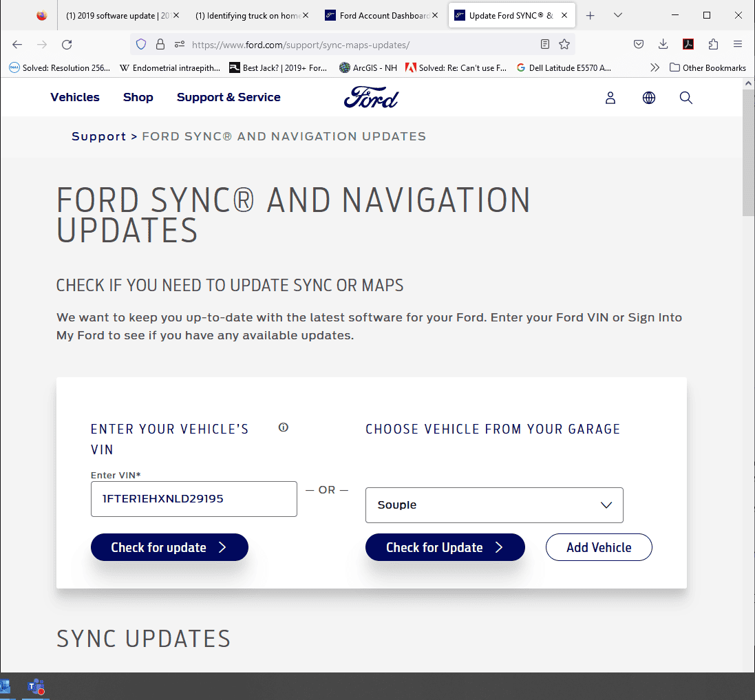Show more bookmarks chevron
The height and width of the screenshot is (700, 755).
point(655,68)
